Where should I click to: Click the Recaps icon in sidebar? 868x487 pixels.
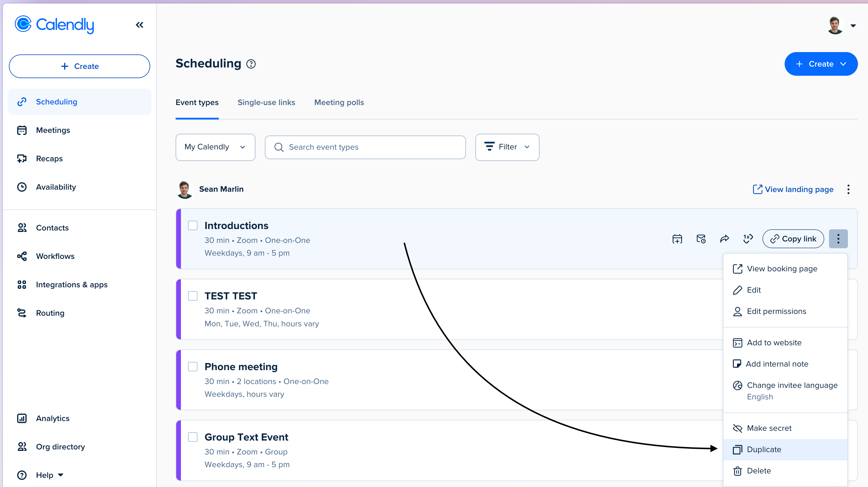pyautogui.click(x=22, y=159)
